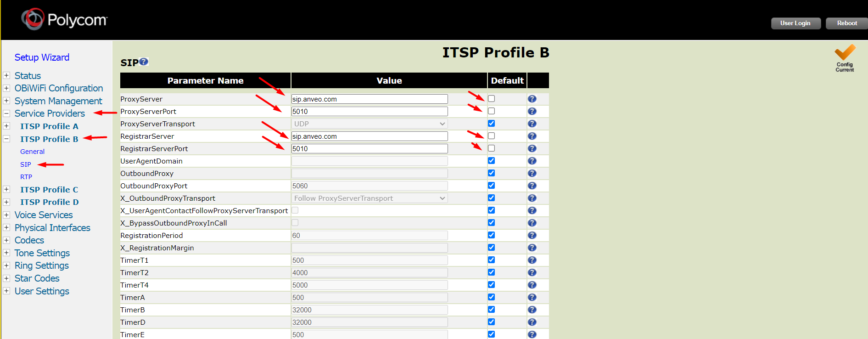868x339 pixels.
Task: Open help for UserAgentDomain parameter
Action: [x=532, y=161]
